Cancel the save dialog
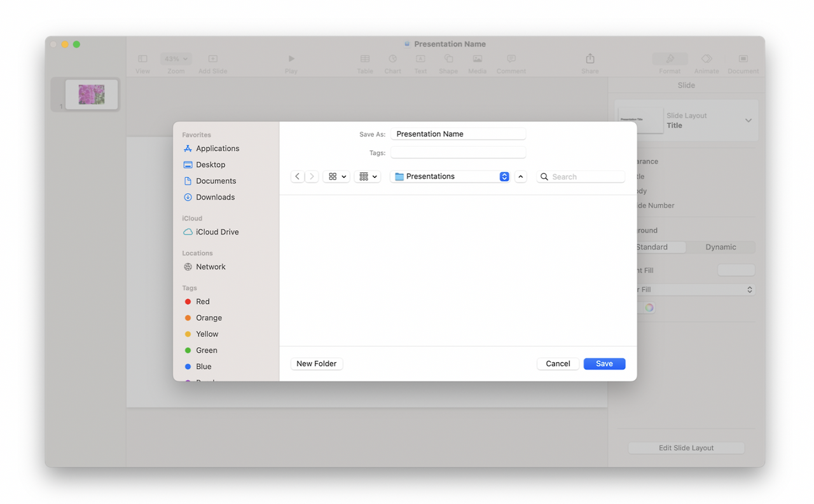 tap(558, 364)
